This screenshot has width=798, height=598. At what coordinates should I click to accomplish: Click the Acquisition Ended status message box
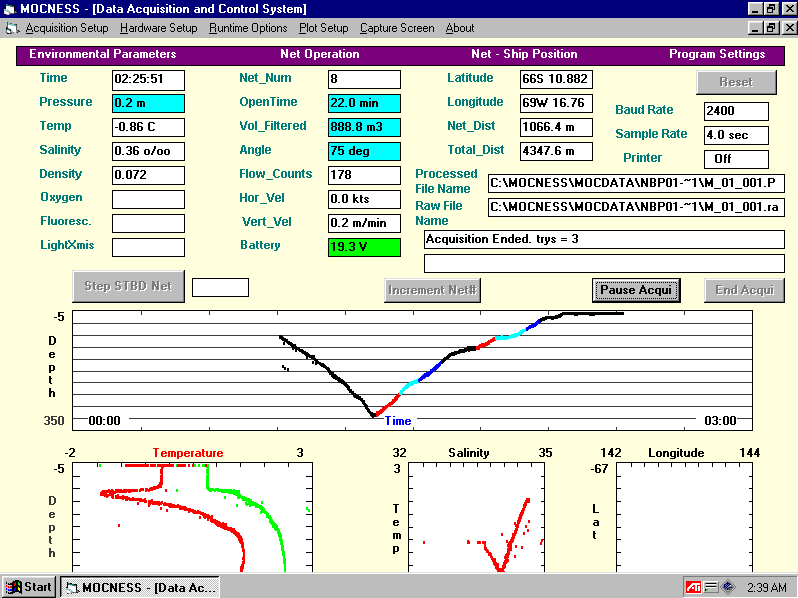pos(604,239)
